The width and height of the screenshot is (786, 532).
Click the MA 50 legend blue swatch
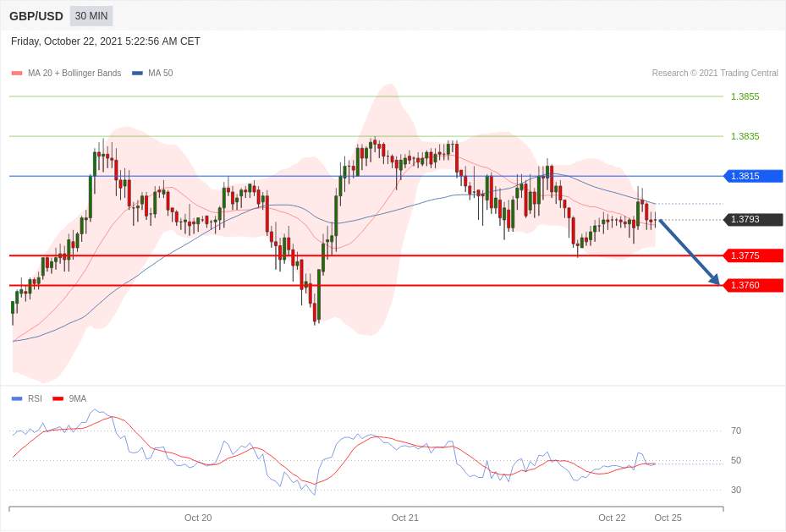click(137, 73)
